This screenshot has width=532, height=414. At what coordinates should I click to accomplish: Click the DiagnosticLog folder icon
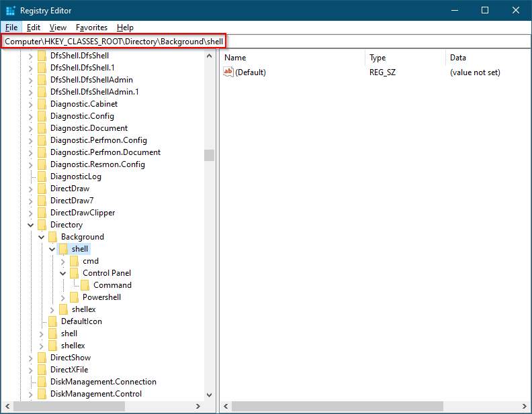[x=42, y=176]
